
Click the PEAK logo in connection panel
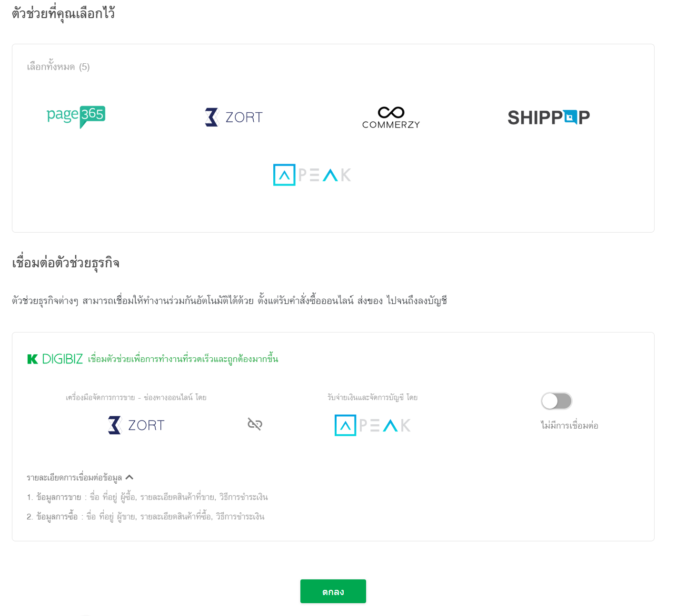tap(373, 425)
